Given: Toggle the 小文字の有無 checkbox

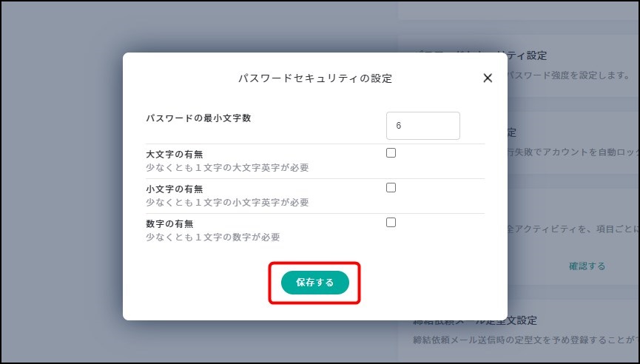Looking at the screenshot, I should point(391,188).
